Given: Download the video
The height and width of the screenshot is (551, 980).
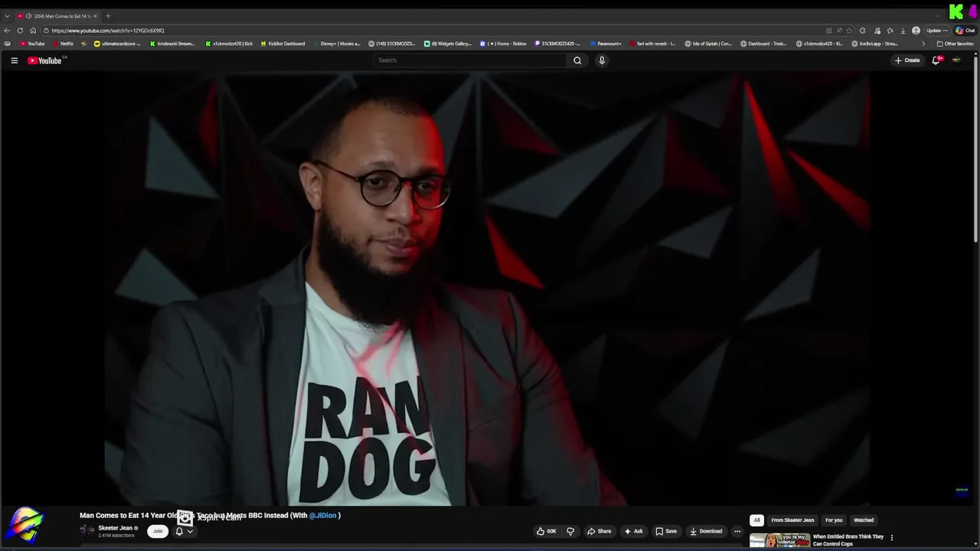Looking at the screenshot, I should point(706,531).
